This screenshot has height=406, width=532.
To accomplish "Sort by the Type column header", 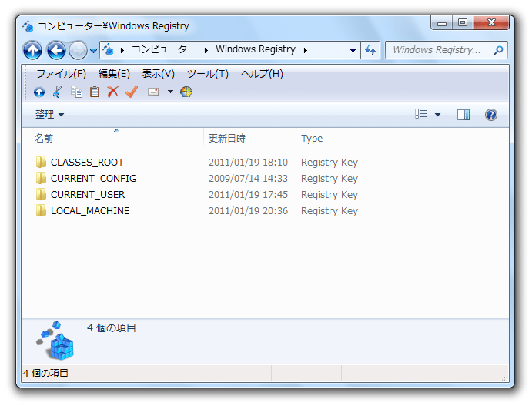I will tap(352, 138).
